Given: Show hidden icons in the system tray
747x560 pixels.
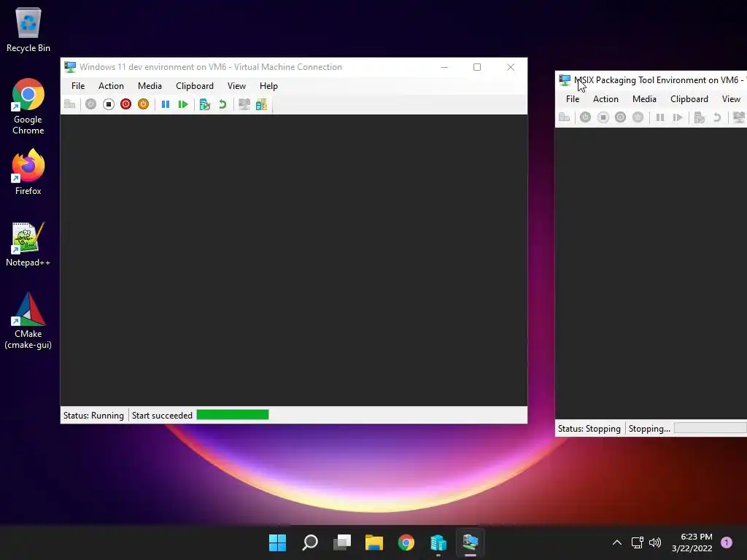Looking at the screenshot, I should click(617, 542).
